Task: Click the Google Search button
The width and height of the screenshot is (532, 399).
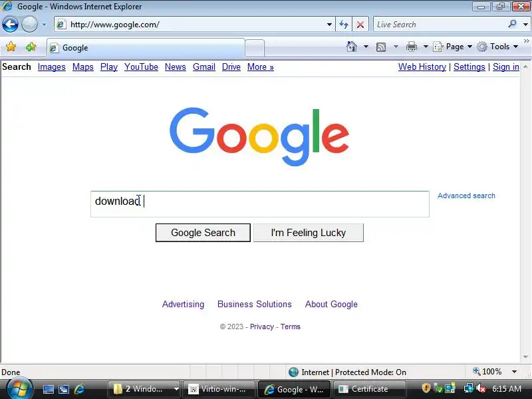Action: click(203, 233)
